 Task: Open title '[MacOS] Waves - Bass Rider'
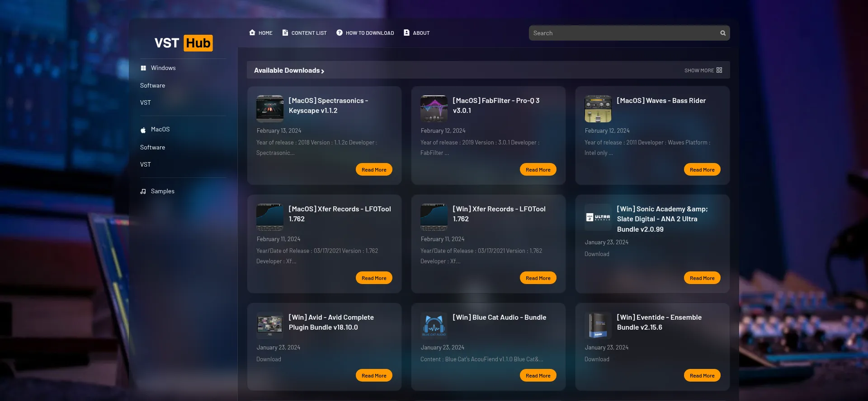point(661,101)
